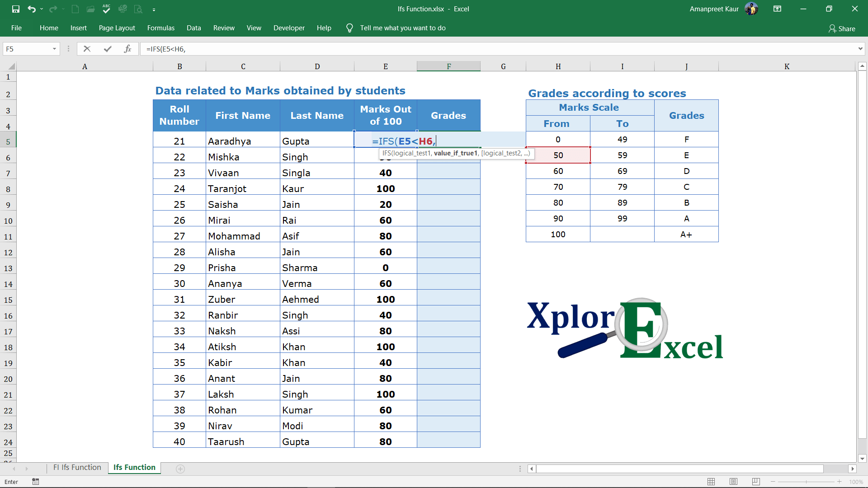Screen dimensions: 868x488
Task: Select the FI Ifs Function sheet tab
Action: click(77, 468)
